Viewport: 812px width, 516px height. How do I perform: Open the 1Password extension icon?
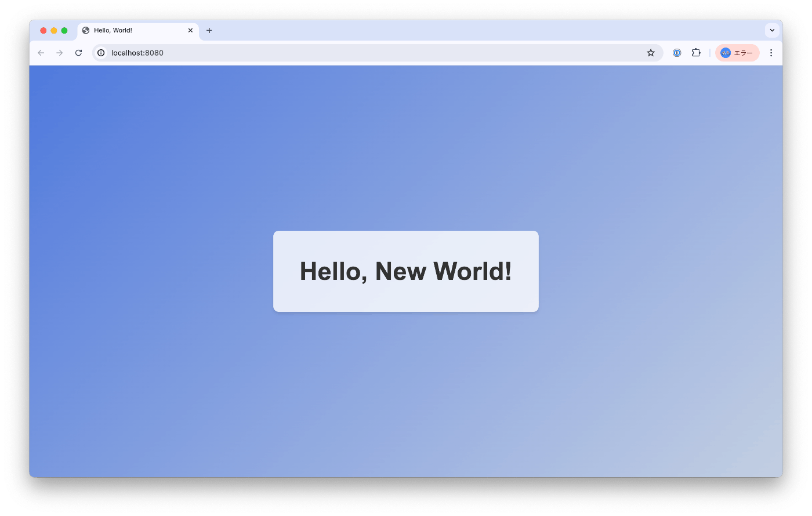tap(677, 53)
